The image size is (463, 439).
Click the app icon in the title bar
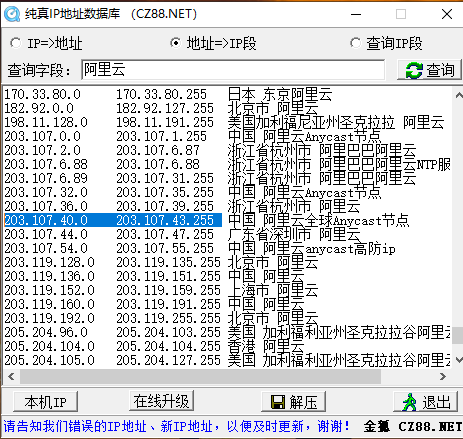(x=12, y=14)
